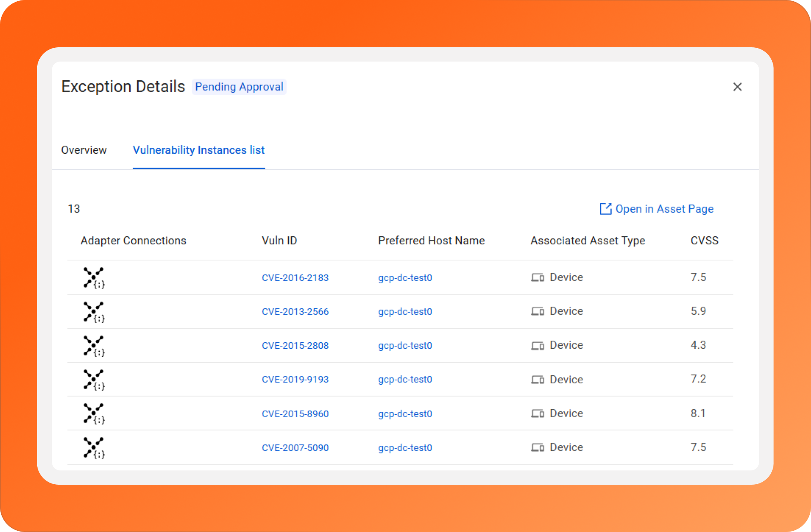811x532 pixels.
Task: Open in Asset Page link
Action: click(664, 209)
